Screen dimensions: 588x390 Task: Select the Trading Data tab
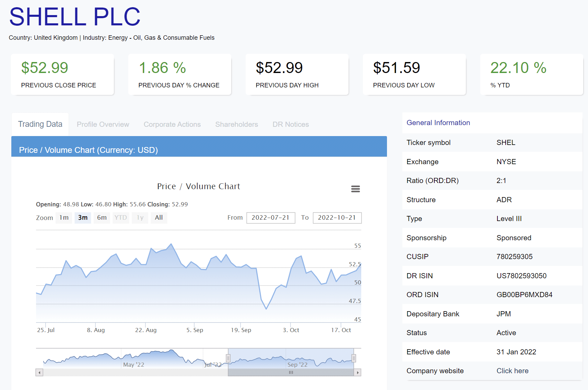40,124
